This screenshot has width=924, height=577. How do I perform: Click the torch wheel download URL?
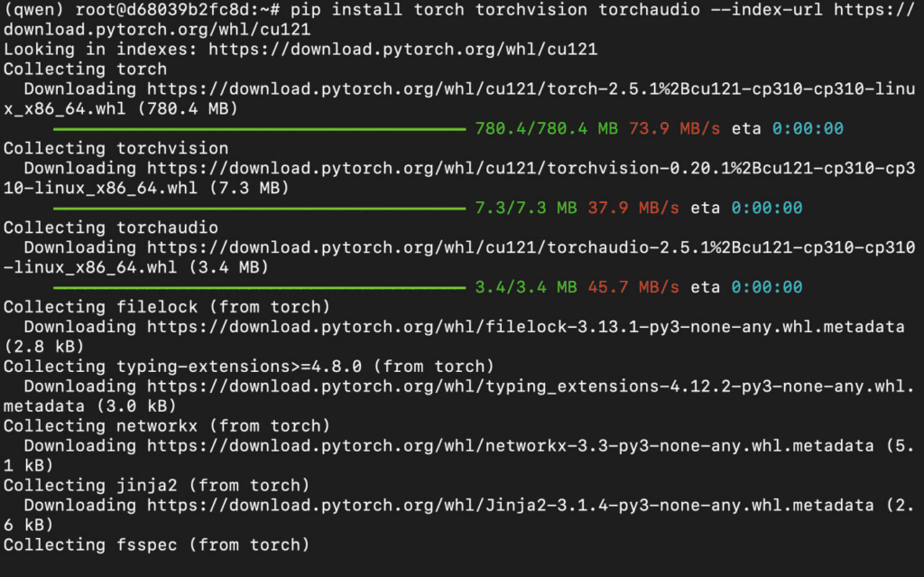531,89
